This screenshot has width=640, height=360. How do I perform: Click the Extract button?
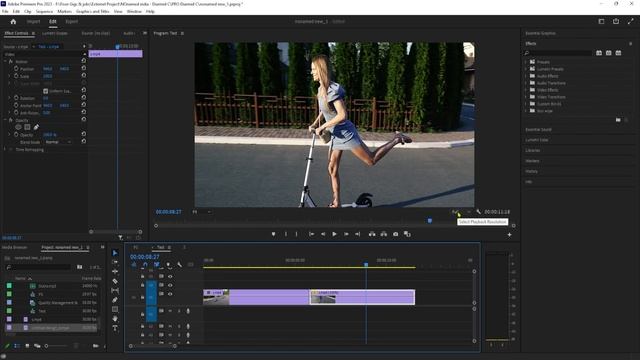(384, 234)
